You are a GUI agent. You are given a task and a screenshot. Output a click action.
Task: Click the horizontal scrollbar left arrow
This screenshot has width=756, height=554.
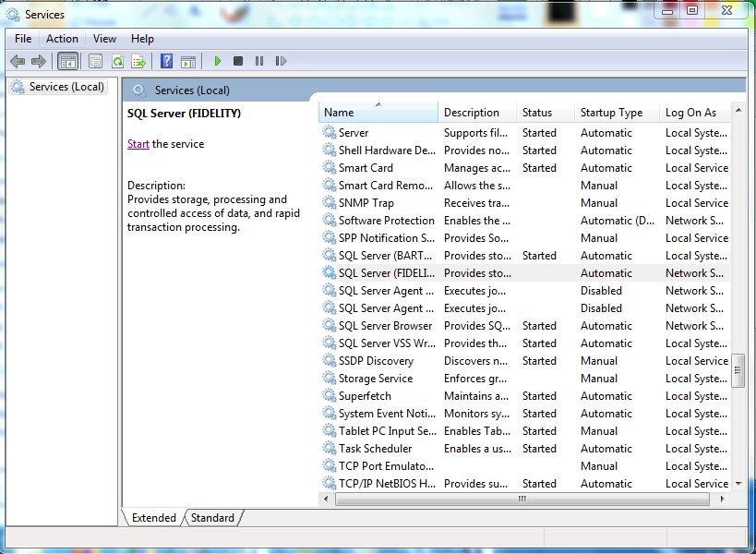(326, 499)
